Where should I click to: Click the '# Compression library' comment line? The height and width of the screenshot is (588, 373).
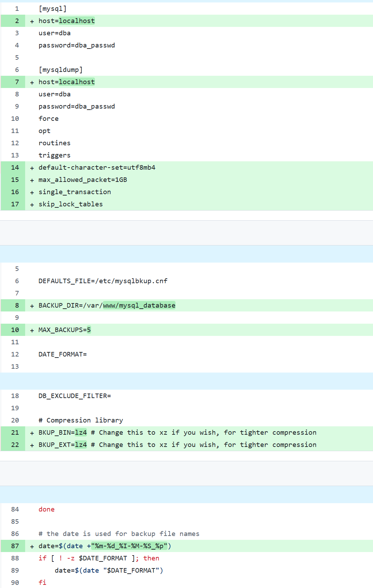pyautogui.click(x=81, y=420)
